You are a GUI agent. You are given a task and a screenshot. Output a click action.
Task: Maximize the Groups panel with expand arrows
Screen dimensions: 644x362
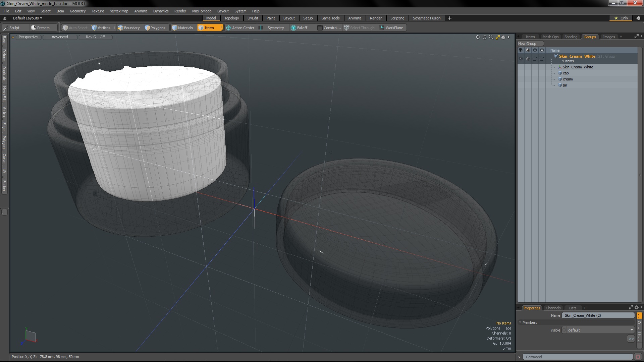pyautogui.click(x=636, y=37)
